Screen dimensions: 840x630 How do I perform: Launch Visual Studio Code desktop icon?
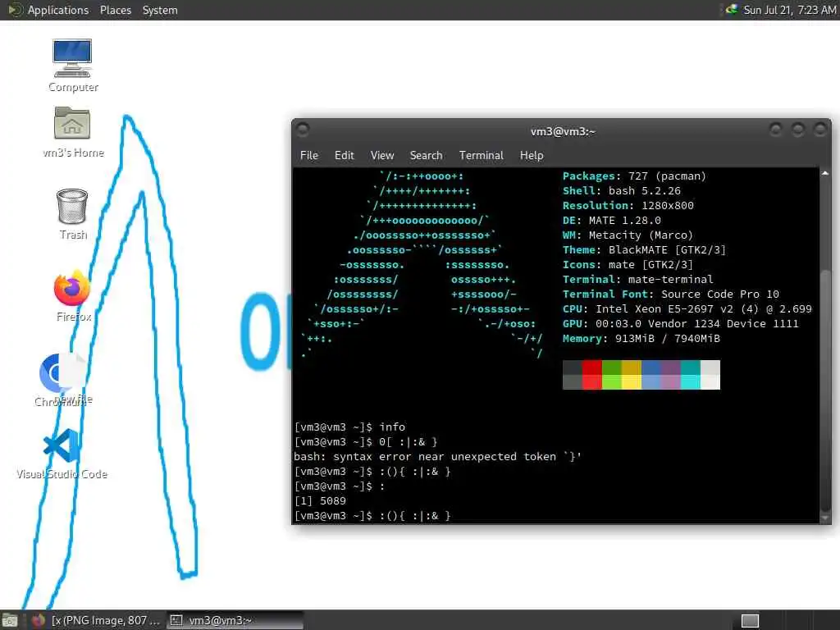[62, 453]
